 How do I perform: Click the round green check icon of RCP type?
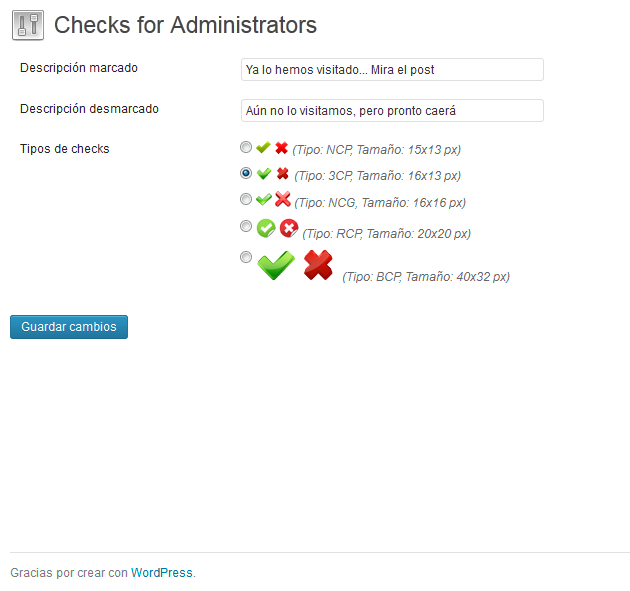266,228
